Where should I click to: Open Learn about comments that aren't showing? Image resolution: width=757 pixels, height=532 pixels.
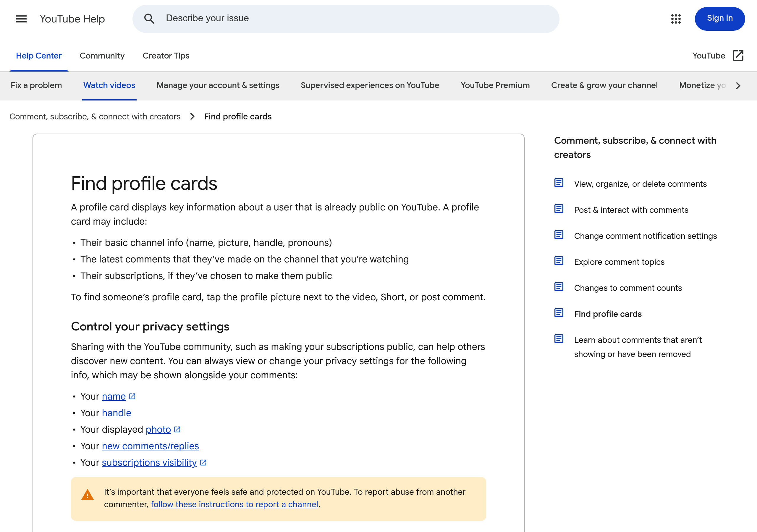[638, 347]
